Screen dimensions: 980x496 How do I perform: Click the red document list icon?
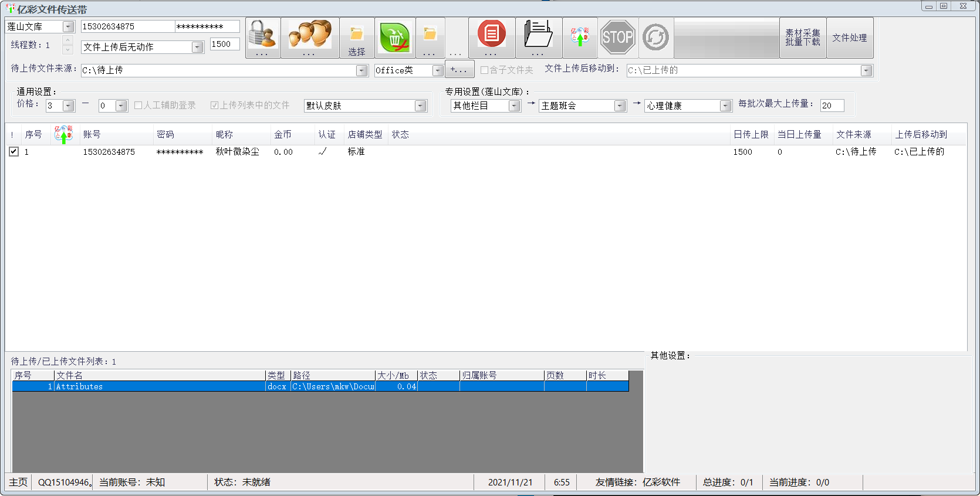click(492, 38)
